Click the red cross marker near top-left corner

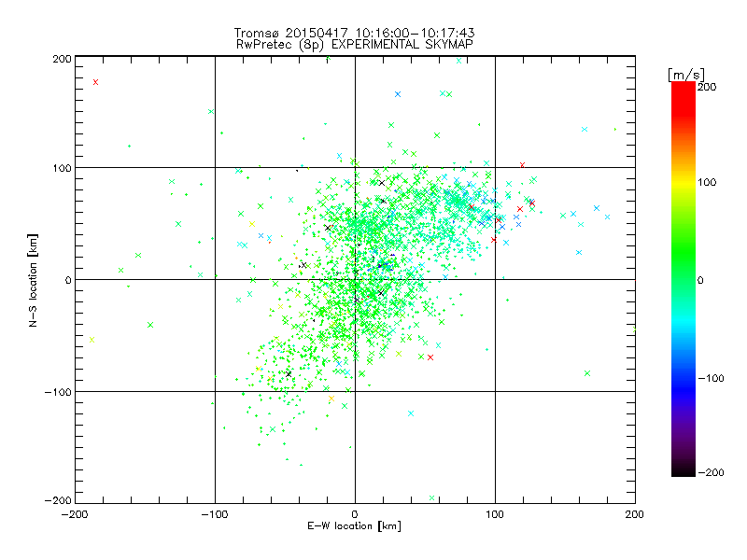click(96, 82)
